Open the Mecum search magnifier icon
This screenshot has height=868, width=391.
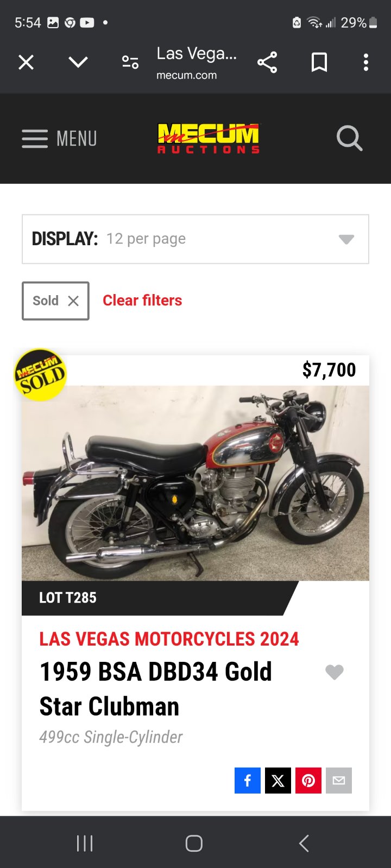point(349,138)
